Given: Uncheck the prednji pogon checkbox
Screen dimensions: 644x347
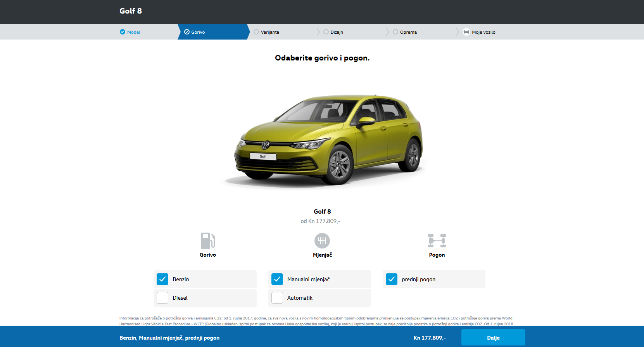Looking at the screenshot, I should tap(392, 279).
